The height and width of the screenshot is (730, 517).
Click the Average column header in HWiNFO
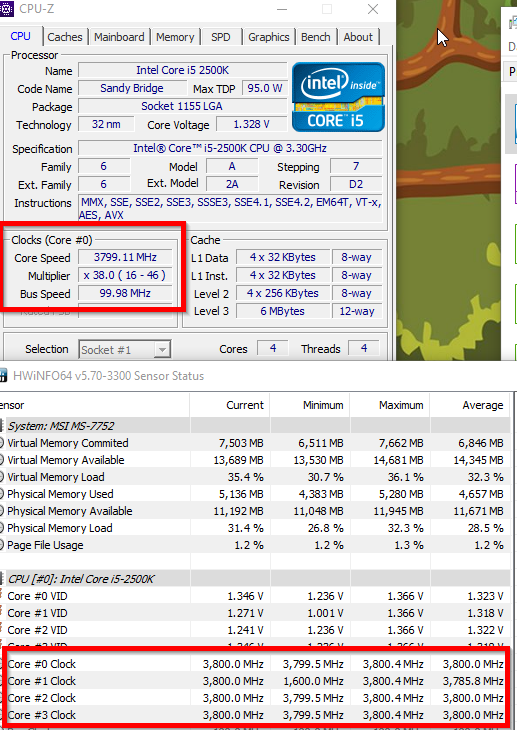point(469,405)
